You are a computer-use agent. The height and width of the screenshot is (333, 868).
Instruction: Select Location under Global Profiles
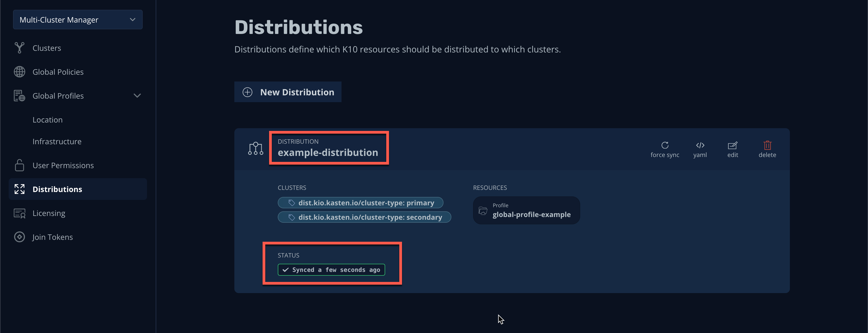[47, 120]
